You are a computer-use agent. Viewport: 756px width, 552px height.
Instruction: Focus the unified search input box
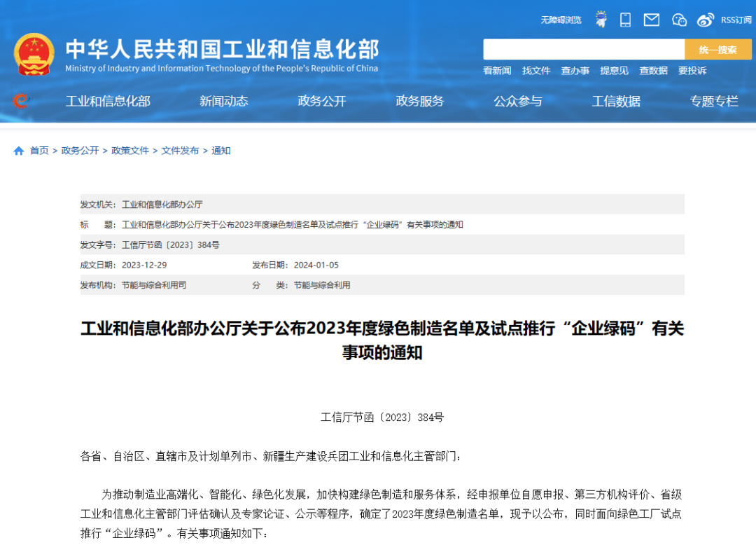click(x=584, y=49)
